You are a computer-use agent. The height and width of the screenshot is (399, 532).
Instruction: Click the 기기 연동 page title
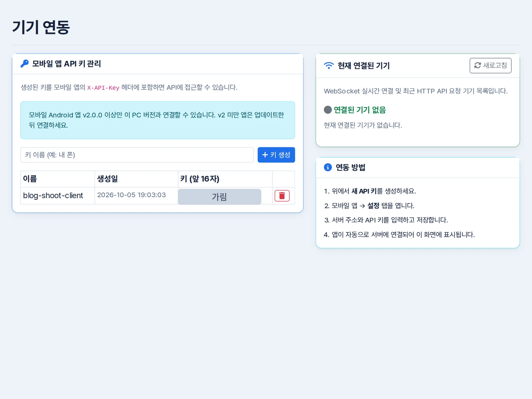tap(41, 27)
